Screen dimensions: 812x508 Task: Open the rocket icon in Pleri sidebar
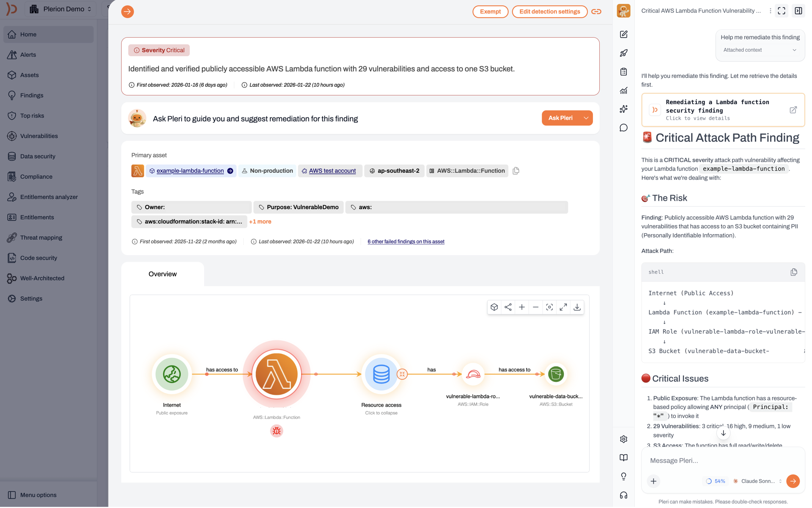[x=623, y=53]
